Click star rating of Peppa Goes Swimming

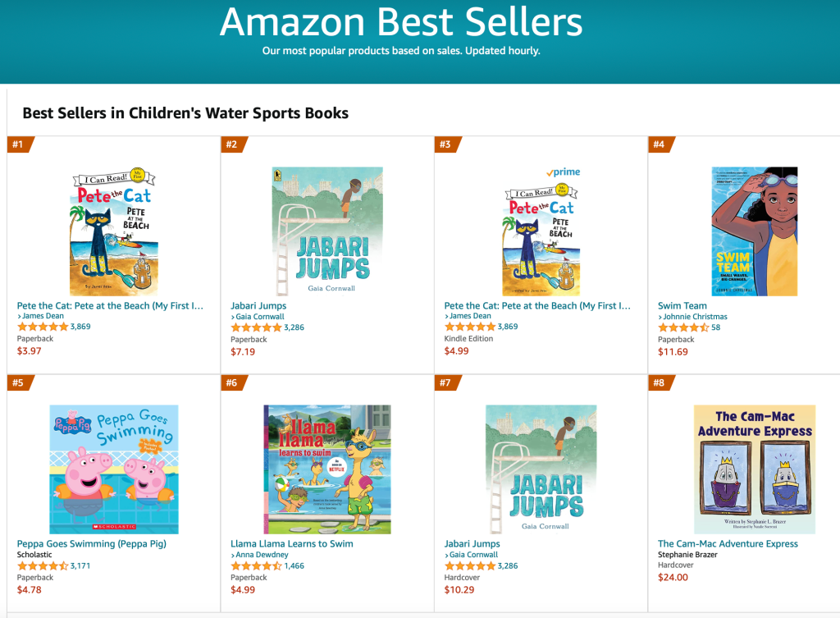pos(43,565)
